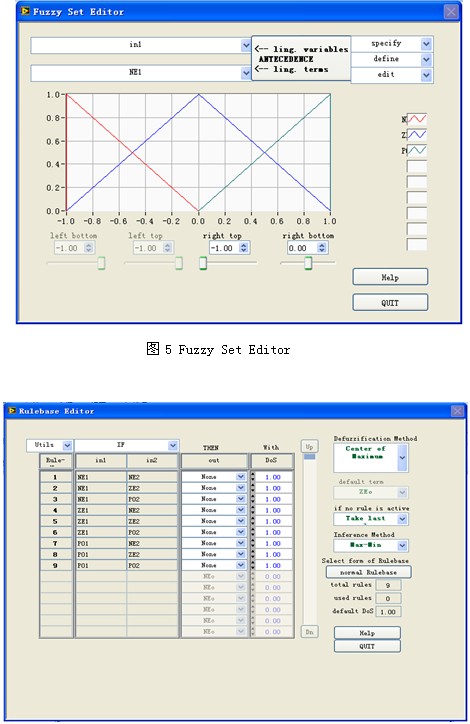Open rule 1 THEN output dropdown

pyautogui.click(x=241, y=477)
